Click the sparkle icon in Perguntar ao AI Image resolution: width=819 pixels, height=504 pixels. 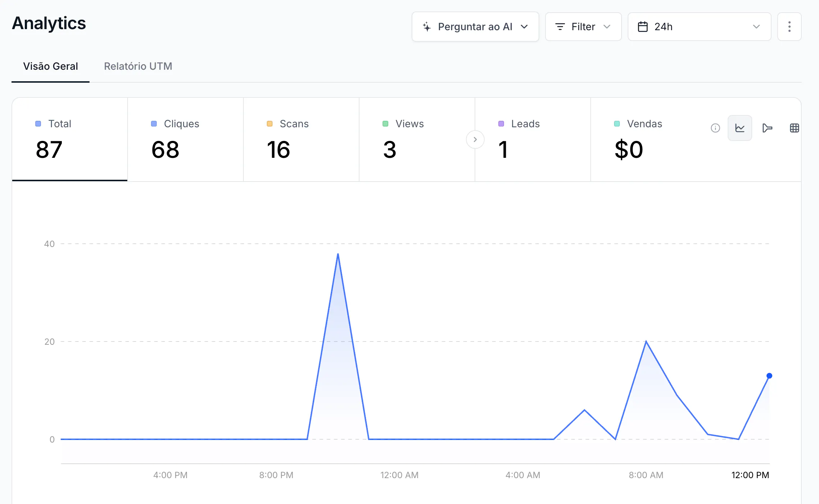click(426, 27)
